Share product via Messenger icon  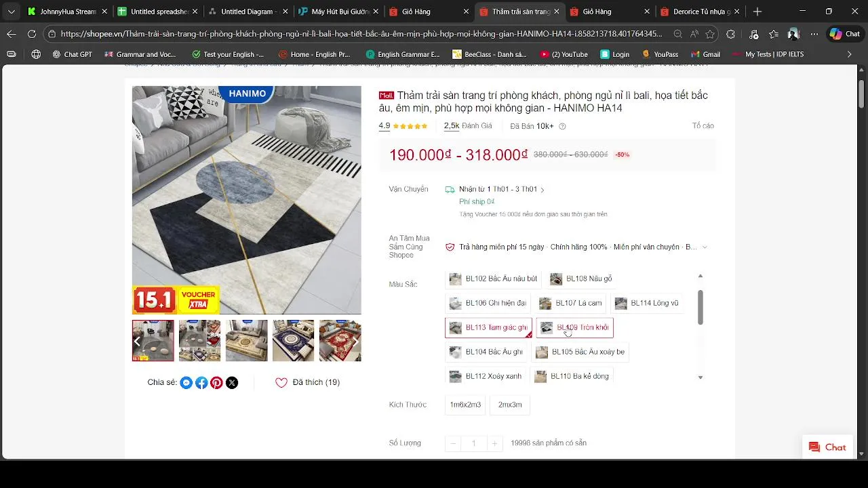click(186, 383)
